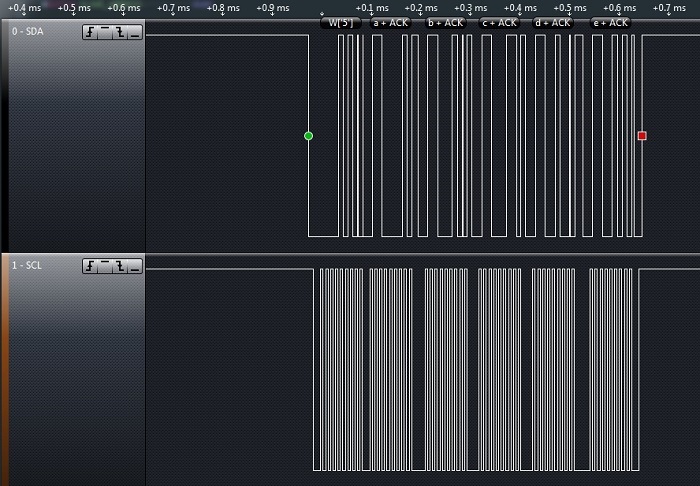Click the '1 - SCL' channel label
Image resolution: width=700 pixels, height=486 pixels.
pos(27,266)
